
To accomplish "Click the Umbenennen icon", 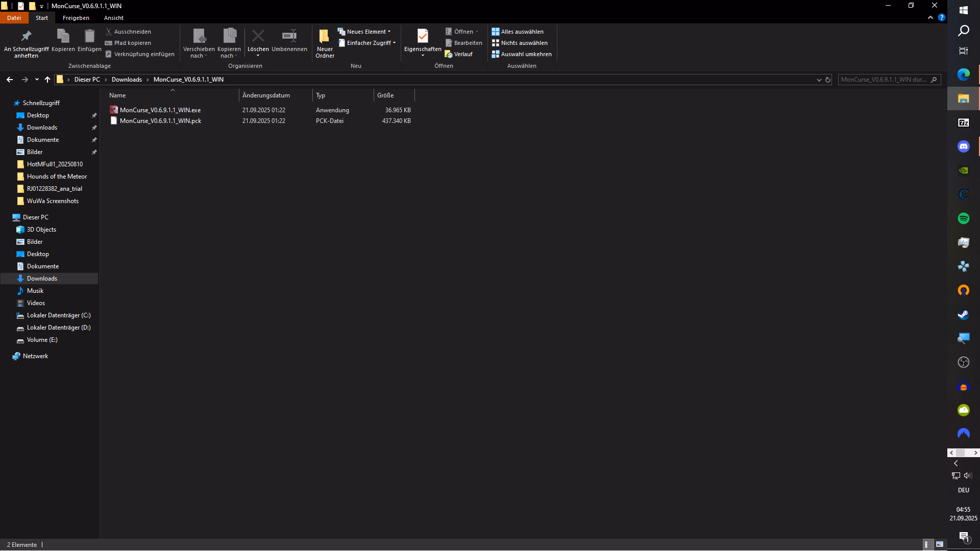I will point(289,36).
